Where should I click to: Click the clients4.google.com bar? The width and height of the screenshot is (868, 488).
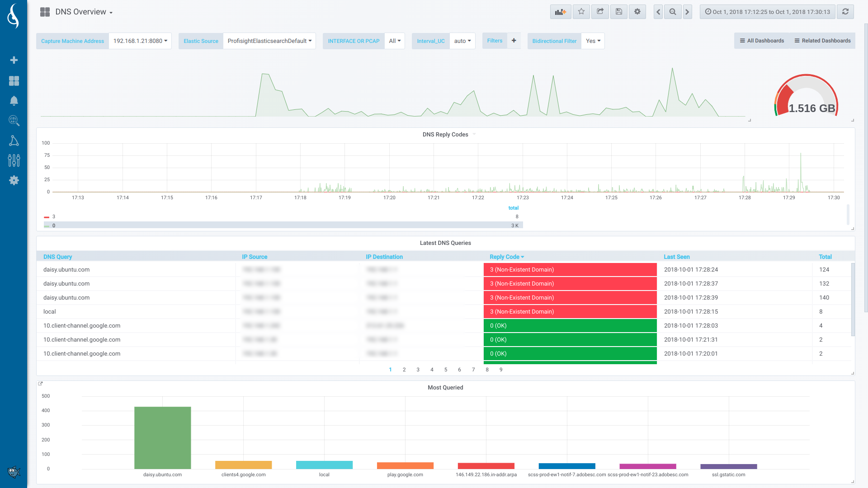(x=243, y=465)
